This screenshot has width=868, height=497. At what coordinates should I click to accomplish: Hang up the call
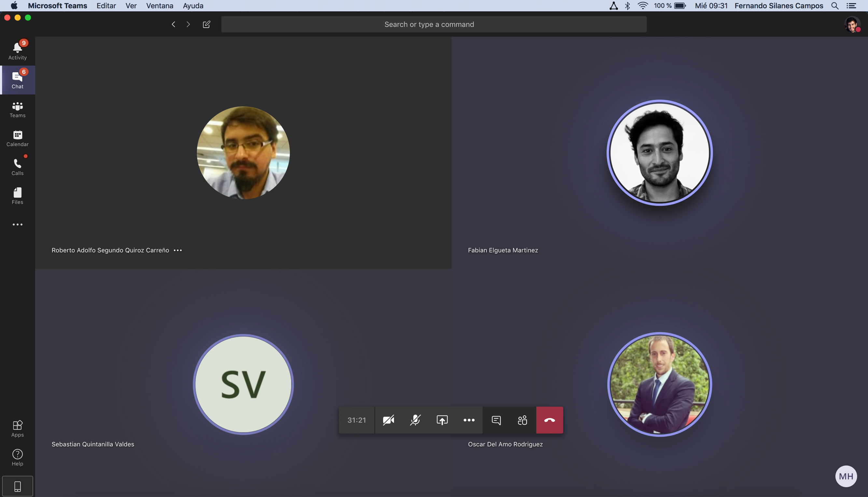[549, 420]
